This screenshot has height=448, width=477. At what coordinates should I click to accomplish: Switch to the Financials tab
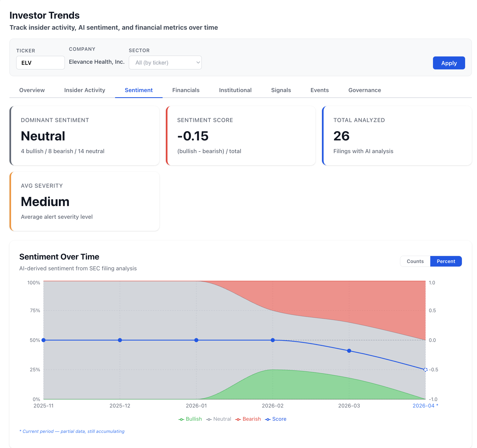tap(186, 90)
